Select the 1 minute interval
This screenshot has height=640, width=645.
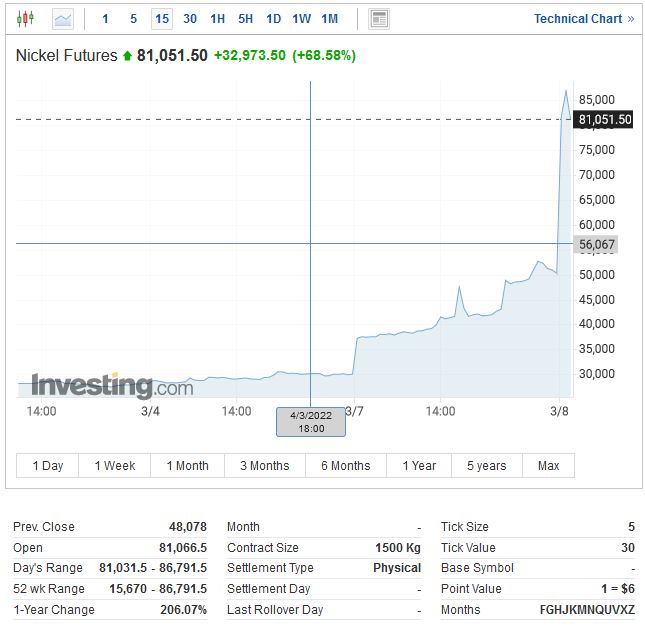click(x=105, y=19)
